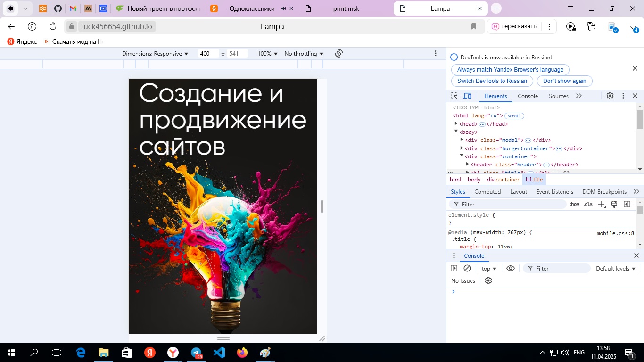Click the Don't show again button
This screenshot has width=644, height=362.
coord(564,81)
